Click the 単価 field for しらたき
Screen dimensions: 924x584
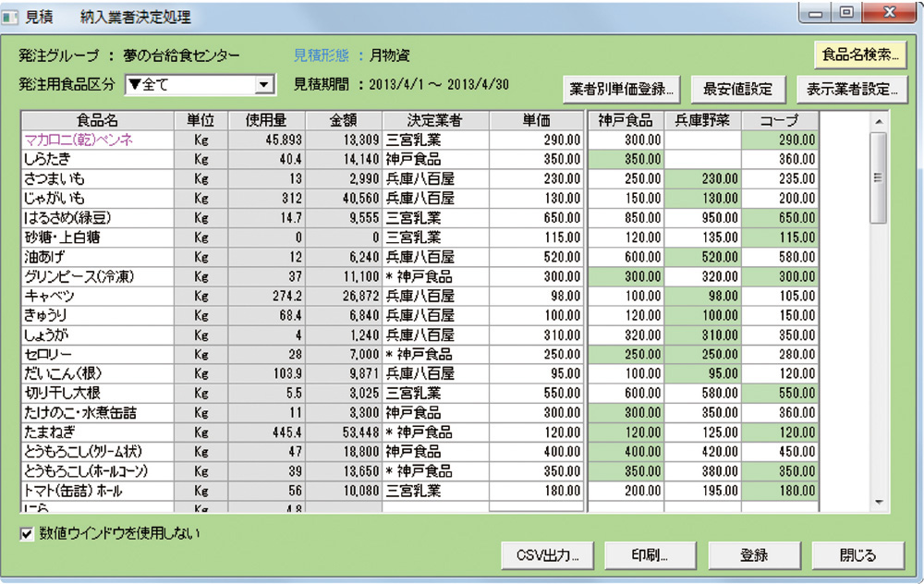tap(537, 159)
